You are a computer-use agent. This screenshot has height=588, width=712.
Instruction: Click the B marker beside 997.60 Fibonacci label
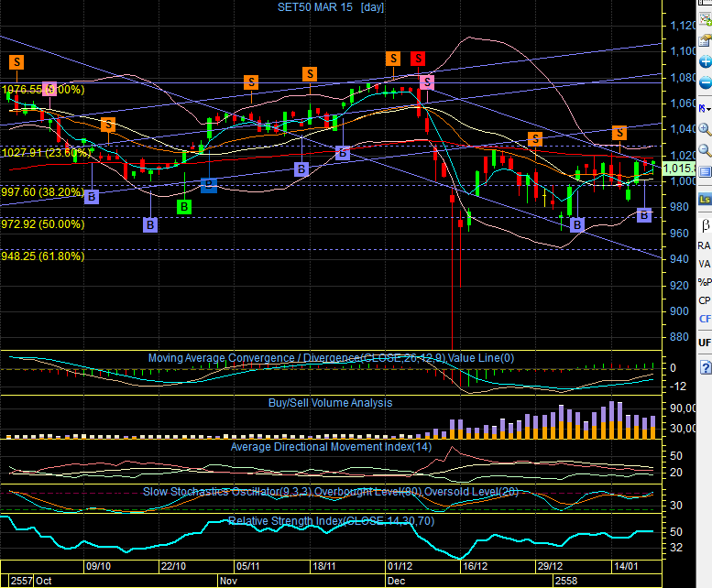[92, 197]
